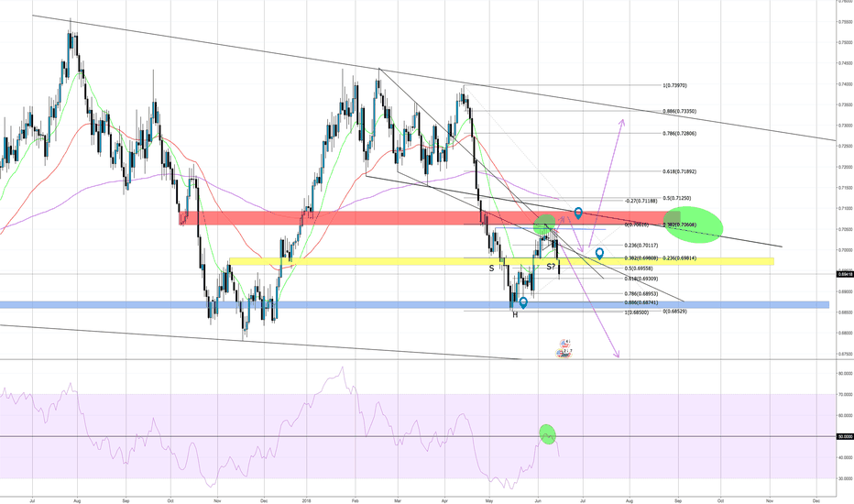Click the 0.71000 price axis label

click(845, 208)
